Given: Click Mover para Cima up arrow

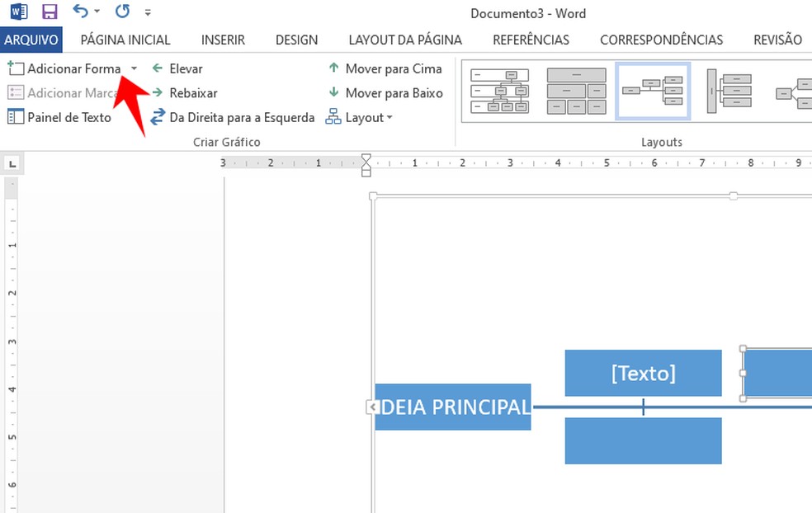Looking at the screenshot, I should [x=333, y=68].
